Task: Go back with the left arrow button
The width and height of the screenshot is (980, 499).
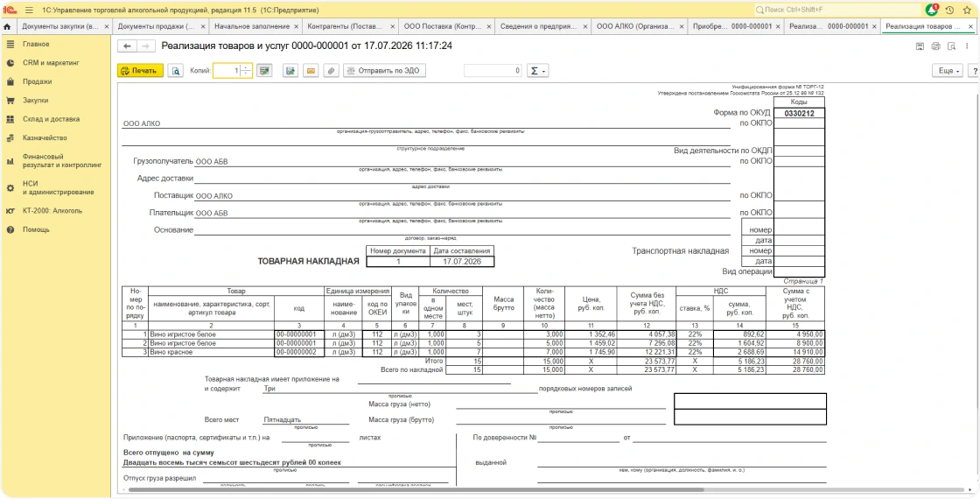Action: 128,46
